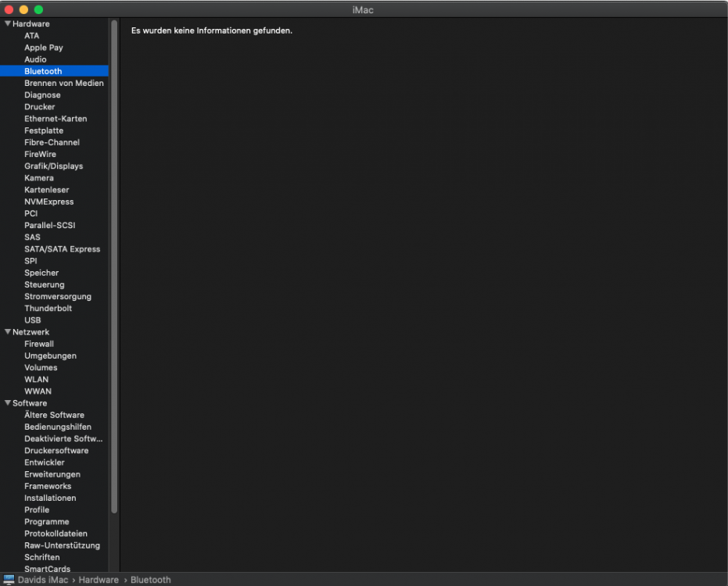
Task: Select Druckersoftware
Action: [56, 451]
